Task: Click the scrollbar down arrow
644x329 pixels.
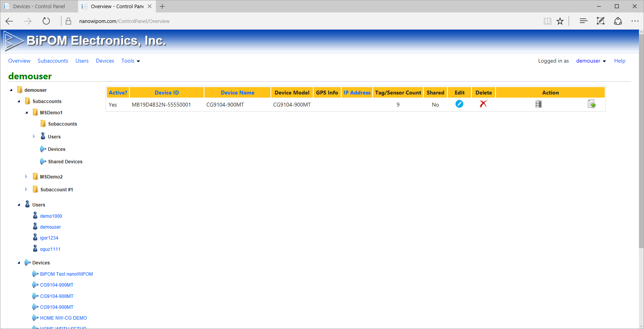Action: coord(641,326)
